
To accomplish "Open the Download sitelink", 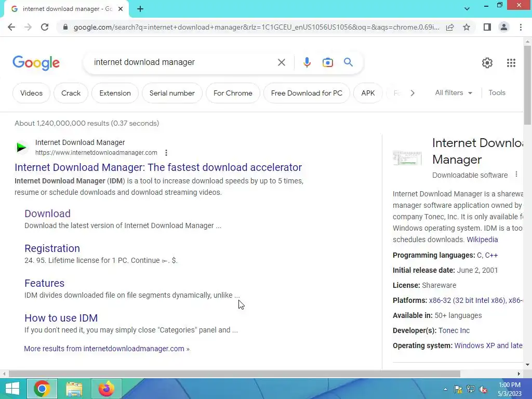I will 47,214.
